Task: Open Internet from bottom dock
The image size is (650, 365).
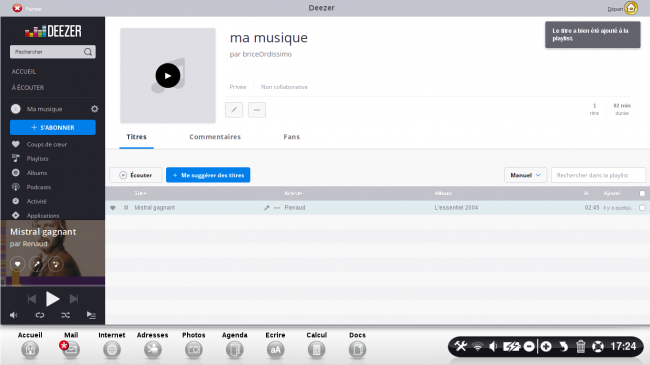Action: pos(112,349)
